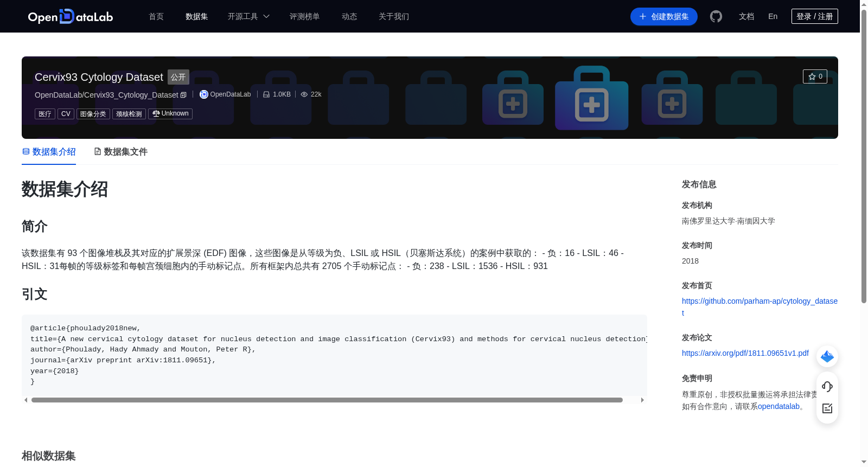The image size is (868, 467).
Task: Open the github.com/parham-ap/cytology_dataset link
Action: (x=759, y=307)
